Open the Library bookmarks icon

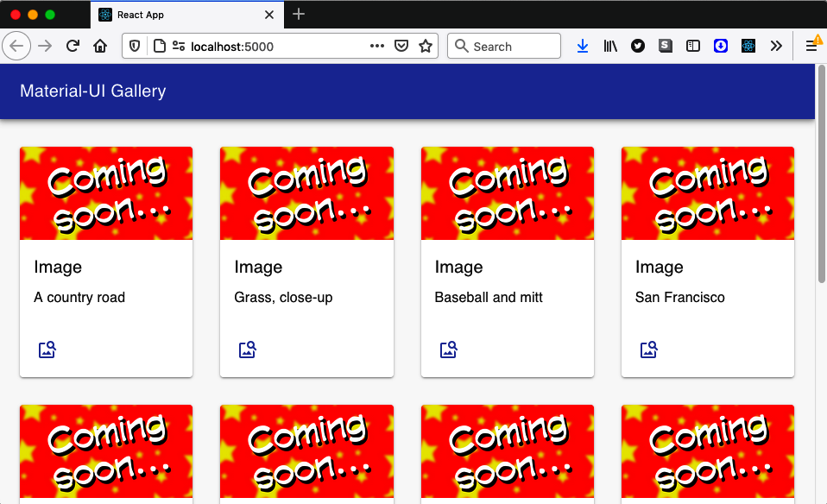point(610,47)
